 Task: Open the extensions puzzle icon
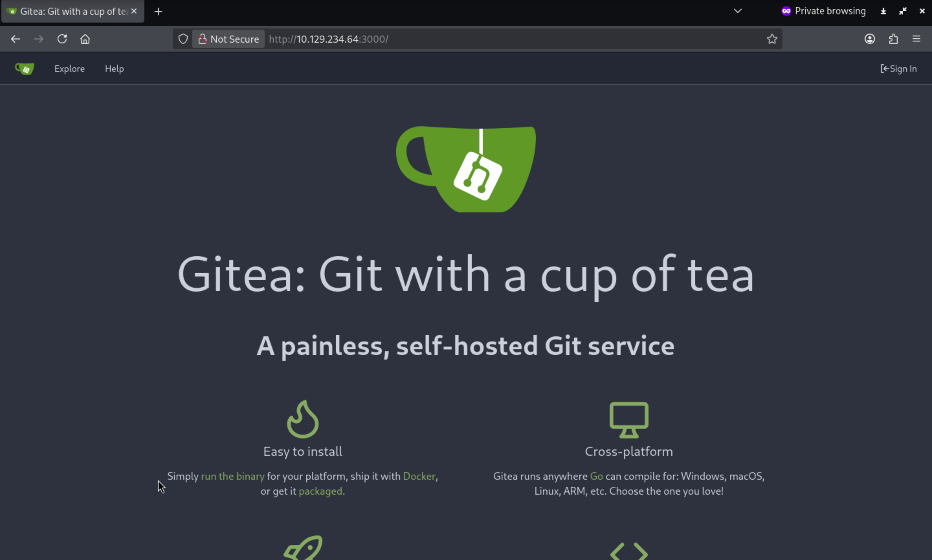tap(893, 39)
